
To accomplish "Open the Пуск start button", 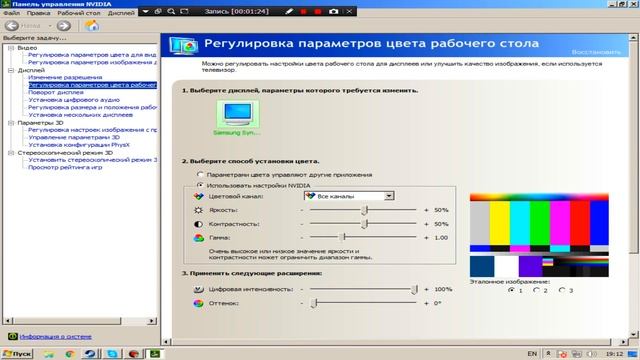I will point(17,353).
